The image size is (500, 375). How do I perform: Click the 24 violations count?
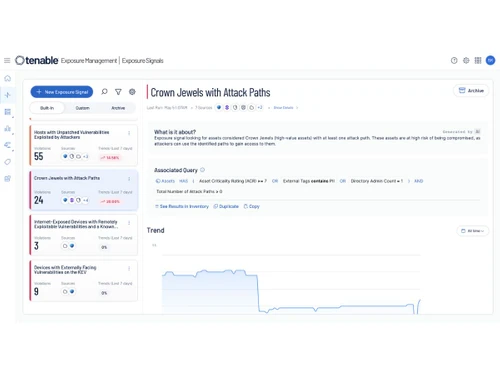[39, 200]
